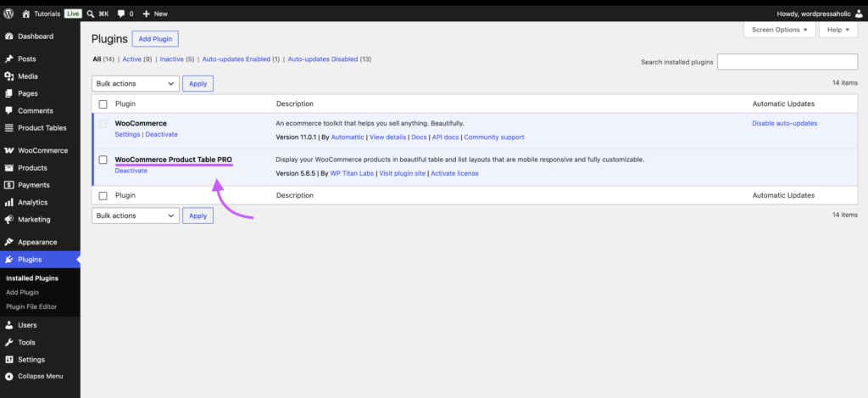
Task: Click the Collapse Menu arrow icon
Action: (8, 376)
